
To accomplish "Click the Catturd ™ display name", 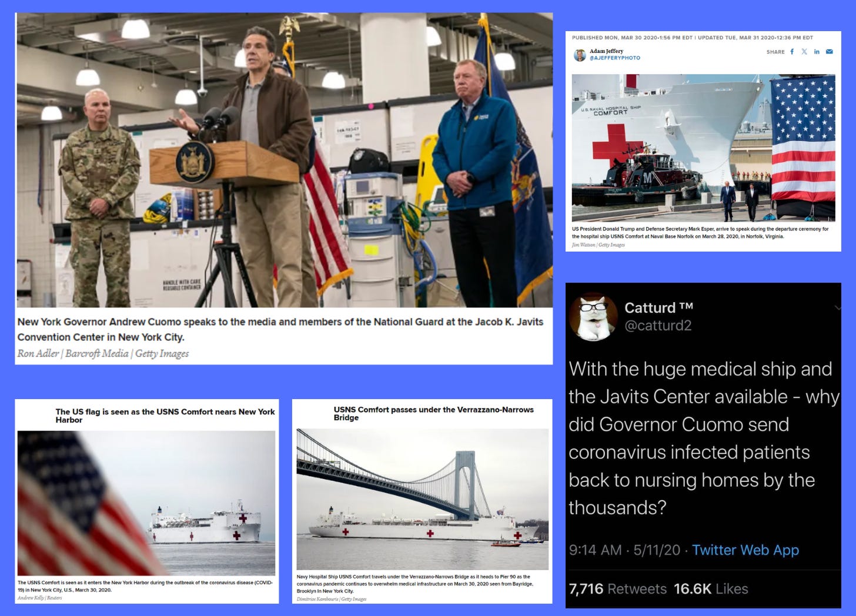I will (658, 307).
